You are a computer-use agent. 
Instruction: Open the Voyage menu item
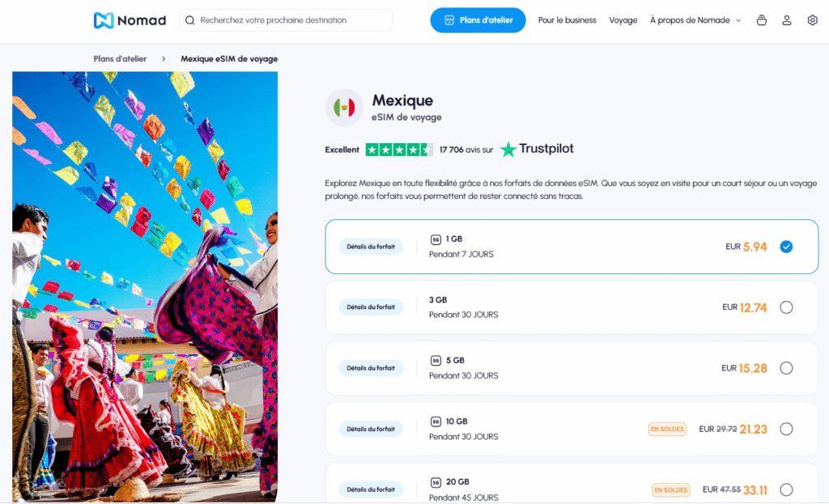pyautogui.click(x=623, y=20)
